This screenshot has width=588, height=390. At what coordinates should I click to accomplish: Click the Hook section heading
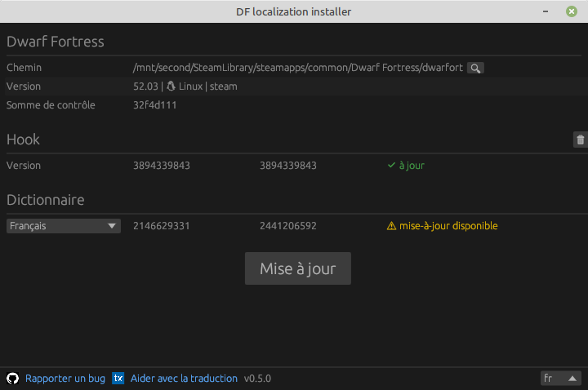23,140
